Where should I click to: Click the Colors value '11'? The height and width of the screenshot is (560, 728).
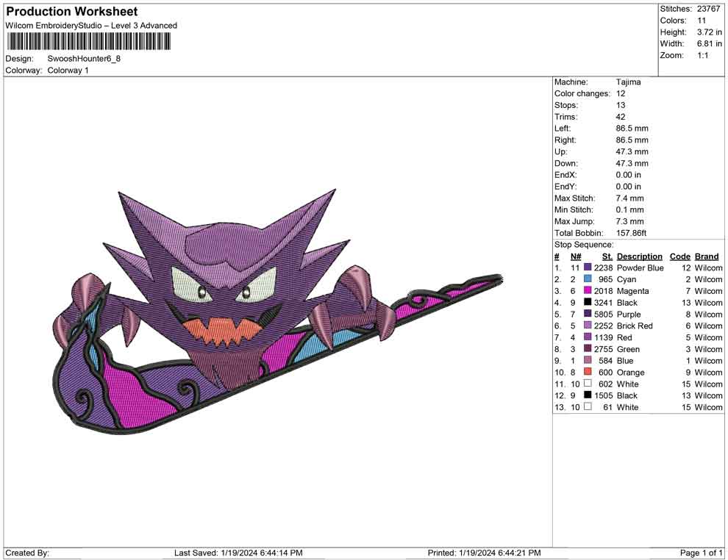coord(702,21)
